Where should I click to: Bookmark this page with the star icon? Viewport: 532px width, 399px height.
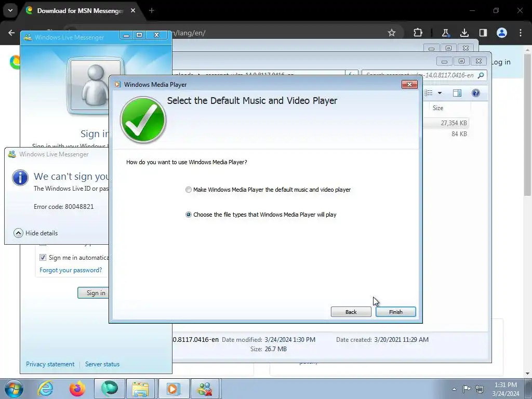pos(392,33)
